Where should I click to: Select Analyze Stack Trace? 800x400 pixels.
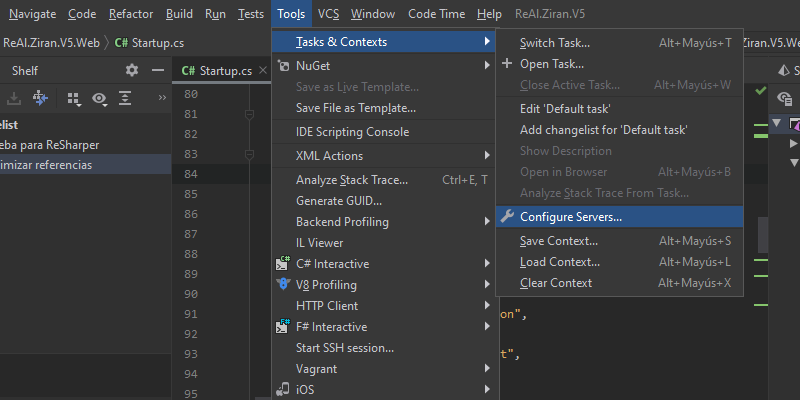click(383, 180)
